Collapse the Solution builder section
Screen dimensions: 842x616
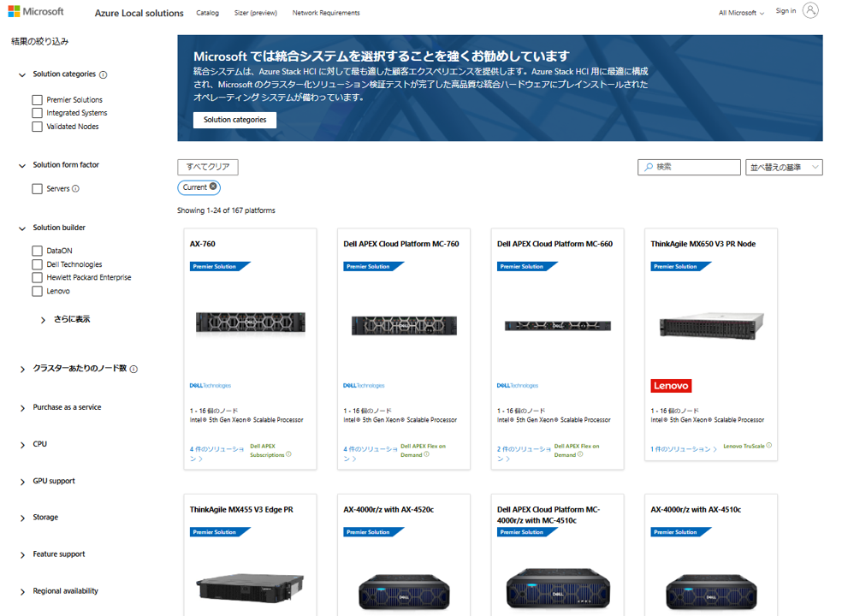[22, 228]
